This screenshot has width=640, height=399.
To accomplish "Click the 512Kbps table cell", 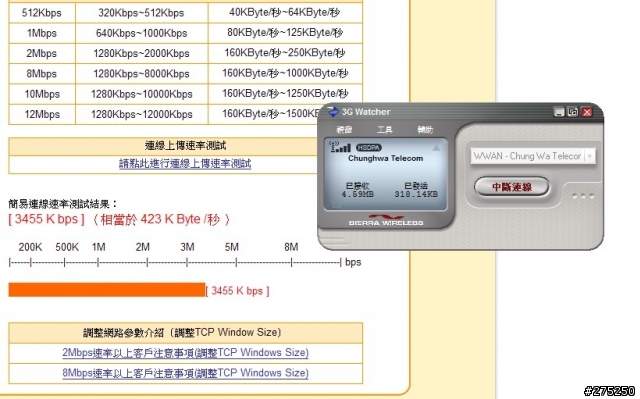I will click(42, 13).
